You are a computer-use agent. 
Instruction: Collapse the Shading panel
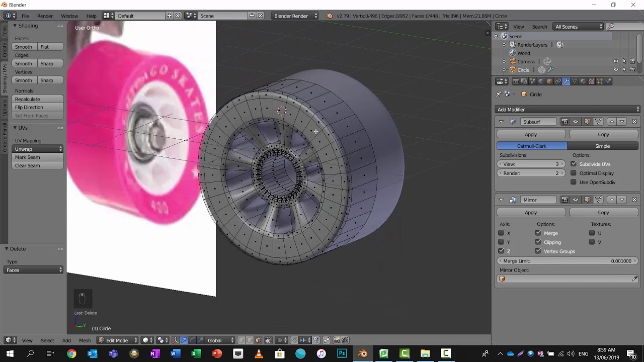(15, 26)
